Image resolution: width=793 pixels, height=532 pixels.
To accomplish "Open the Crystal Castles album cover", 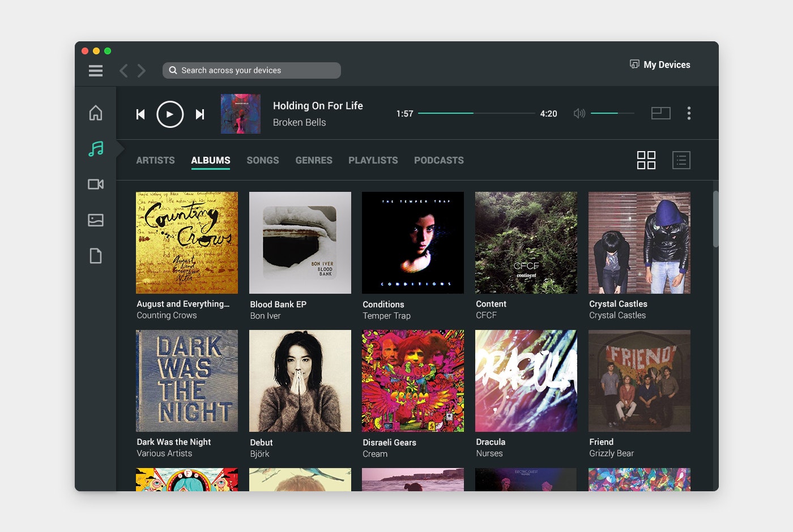I will point(639,243).
